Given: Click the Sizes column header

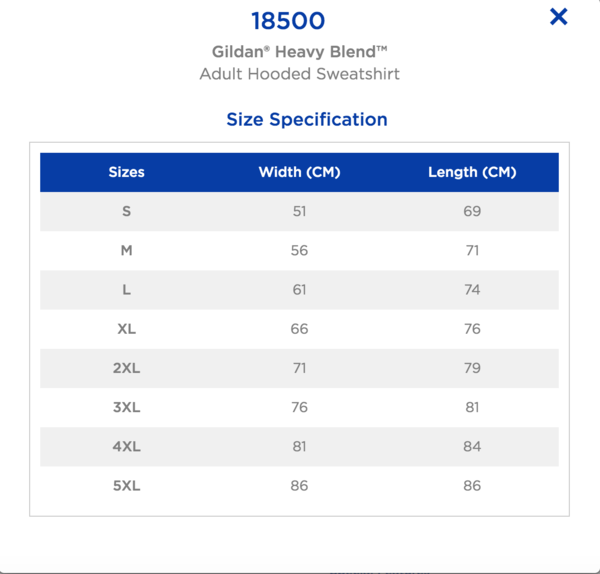Looking at the screenshot, I should [126, 172].
